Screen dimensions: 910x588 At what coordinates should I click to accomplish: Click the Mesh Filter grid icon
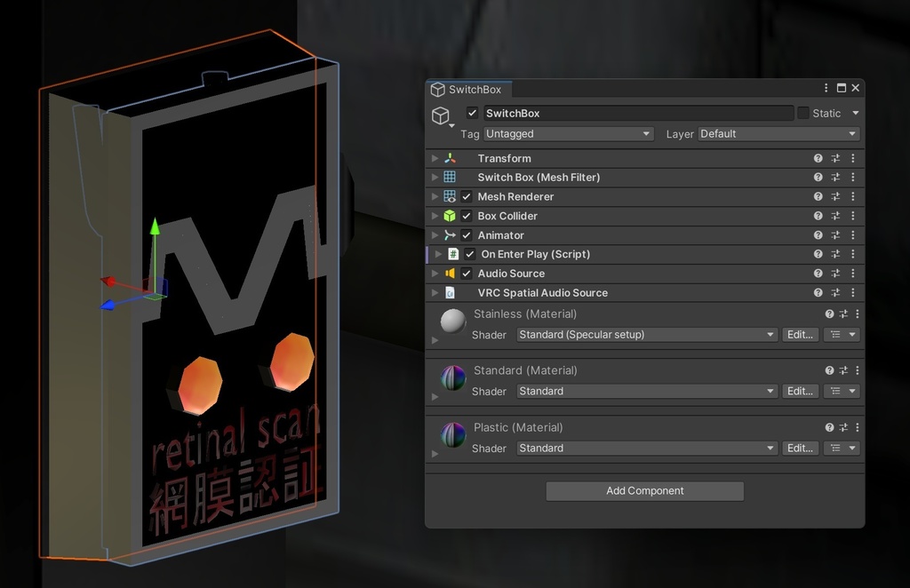[450, 177]
